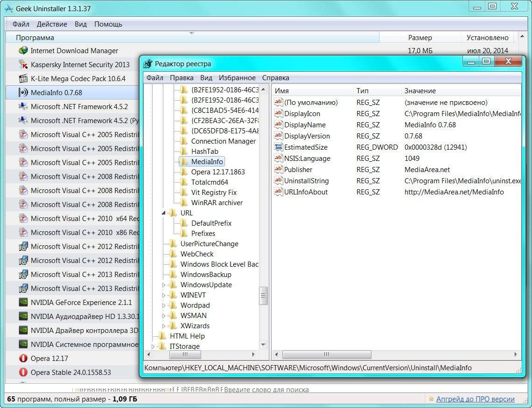This screenshot has width=532, height=408.
Task: Click the WinRAR archiver folder icon
Action: [183, 202]
